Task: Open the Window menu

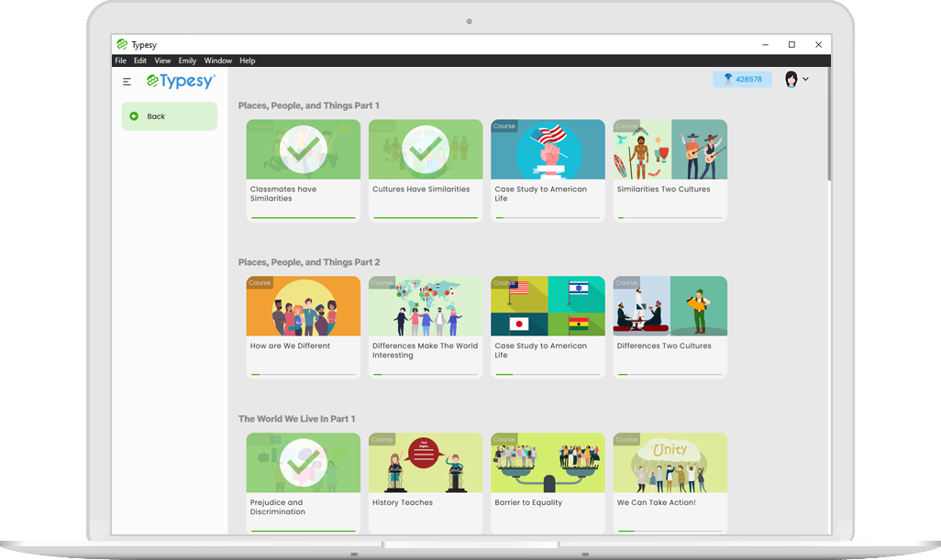Action: coord(218,60)
